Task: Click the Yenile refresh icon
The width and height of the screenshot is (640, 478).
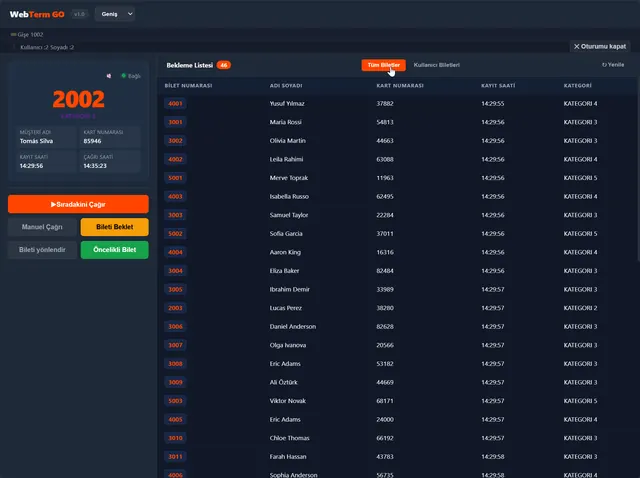Action: click(x=604, y=65)
